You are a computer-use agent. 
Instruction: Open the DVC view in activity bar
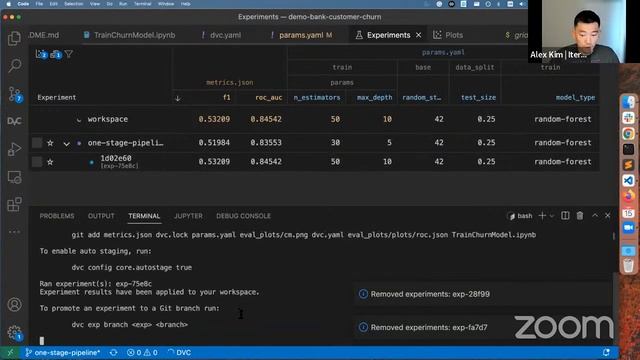15,121
